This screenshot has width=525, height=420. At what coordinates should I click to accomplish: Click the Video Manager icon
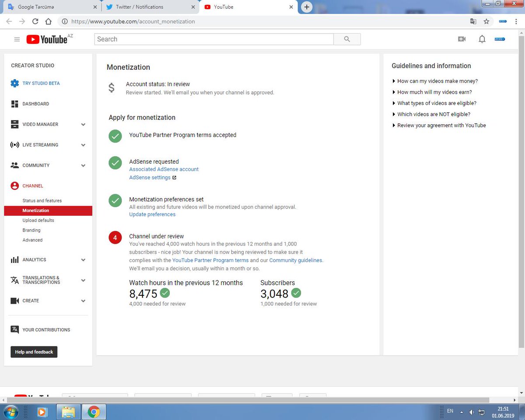[x=14, y=124]
